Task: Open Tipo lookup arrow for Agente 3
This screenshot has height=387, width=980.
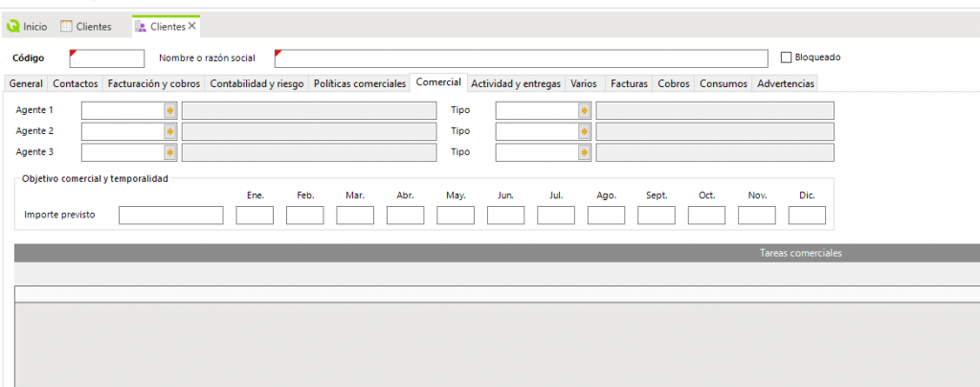Action: (x=585, y=152)
